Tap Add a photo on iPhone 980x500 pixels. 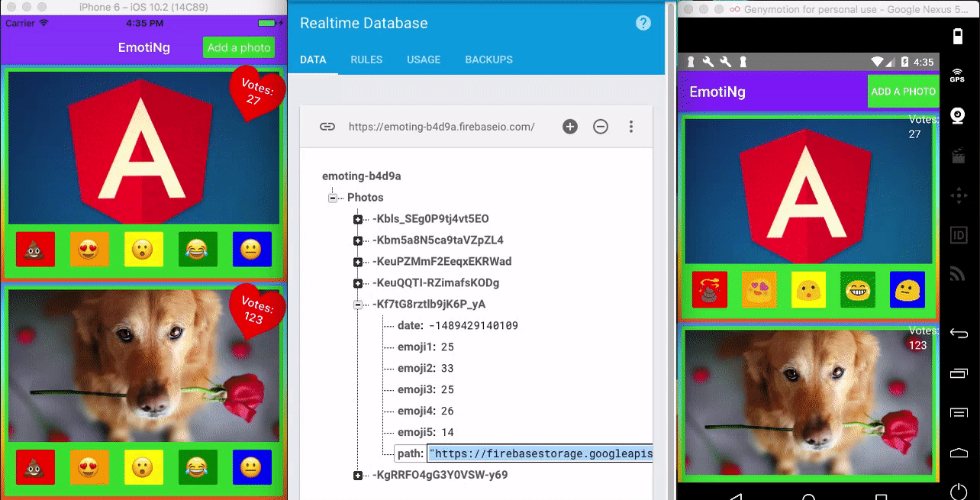(x=239, y=47)
